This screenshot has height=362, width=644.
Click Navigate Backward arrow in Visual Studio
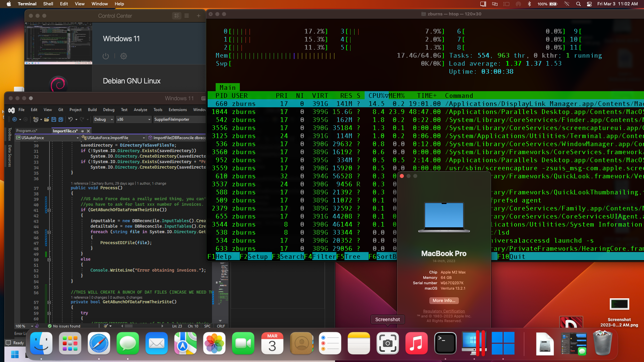pyautogui.click(x=14, y=119)
